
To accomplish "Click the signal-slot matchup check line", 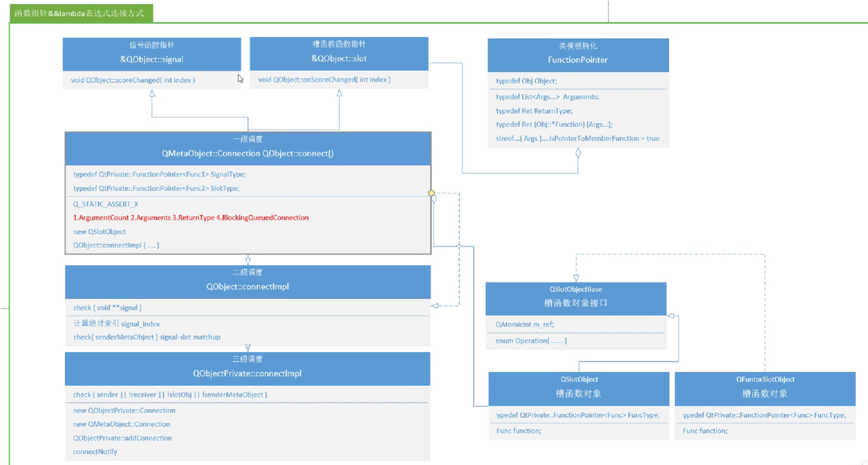I will 147,337.
